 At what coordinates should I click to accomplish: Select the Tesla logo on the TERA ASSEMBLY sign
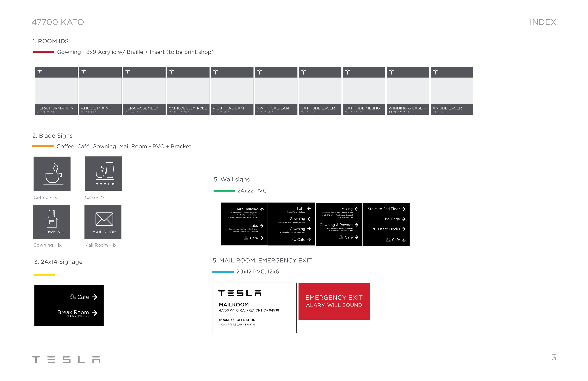(x=128, y=72)
